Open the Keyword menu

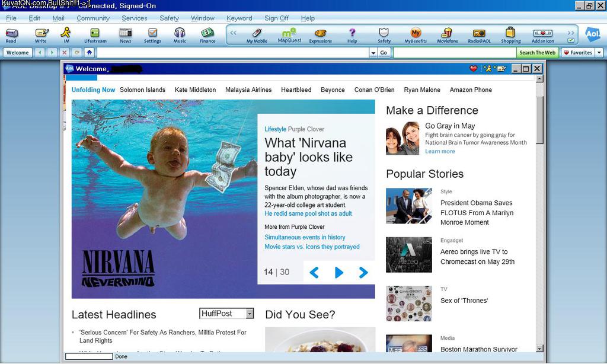239,18
